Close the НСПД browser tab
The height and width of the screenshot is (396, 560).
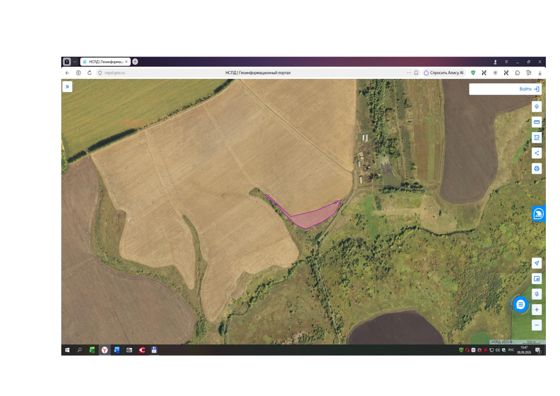click(126, 62)
